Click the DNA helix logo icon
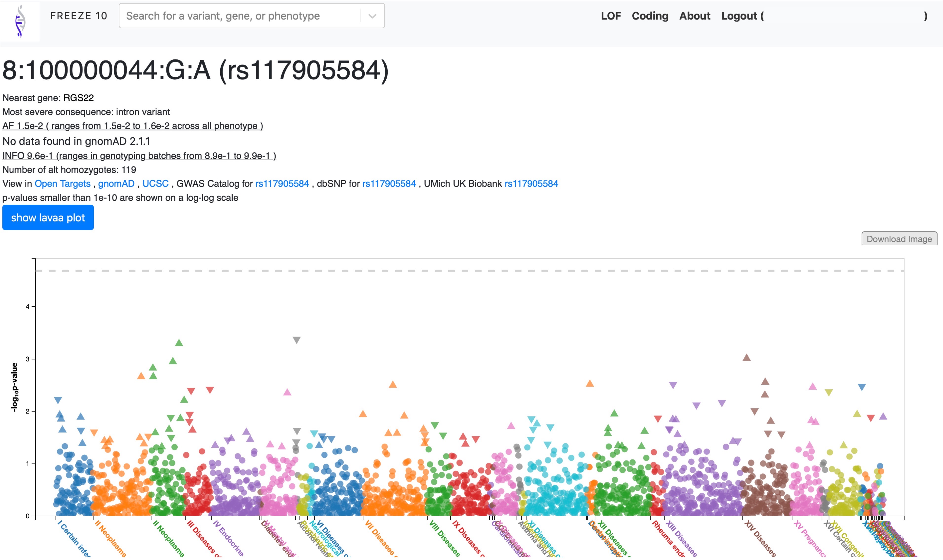Viewport: 943px width, 560px height. tap(20, 21)
